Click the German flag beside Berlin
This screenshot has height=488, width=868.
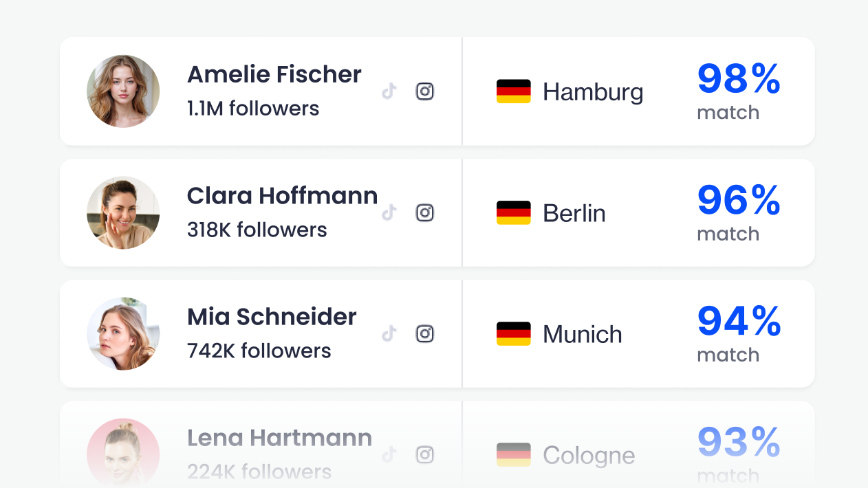tap(514, 212)
